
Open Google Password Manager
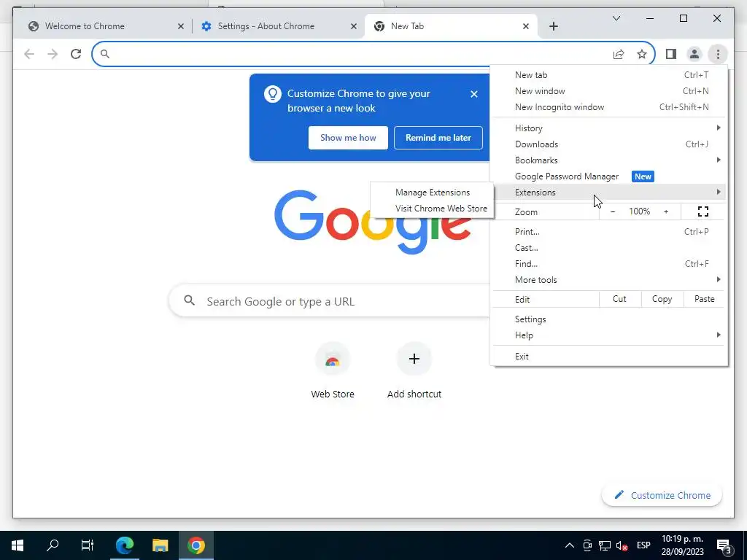click(609, 176)
